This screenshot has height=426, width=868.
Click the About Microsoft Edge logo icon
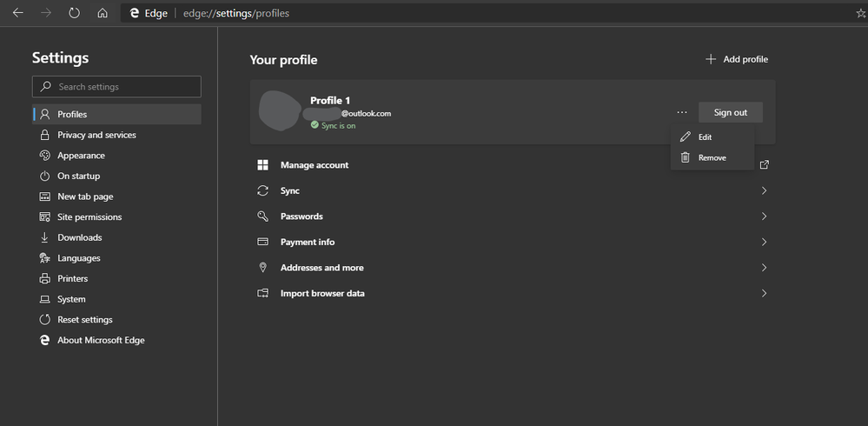tap(45, 340)
